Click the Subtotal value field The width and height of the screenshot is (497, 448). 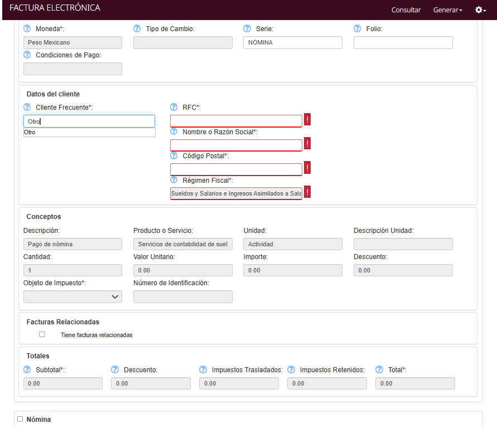(x=63, y=383)
